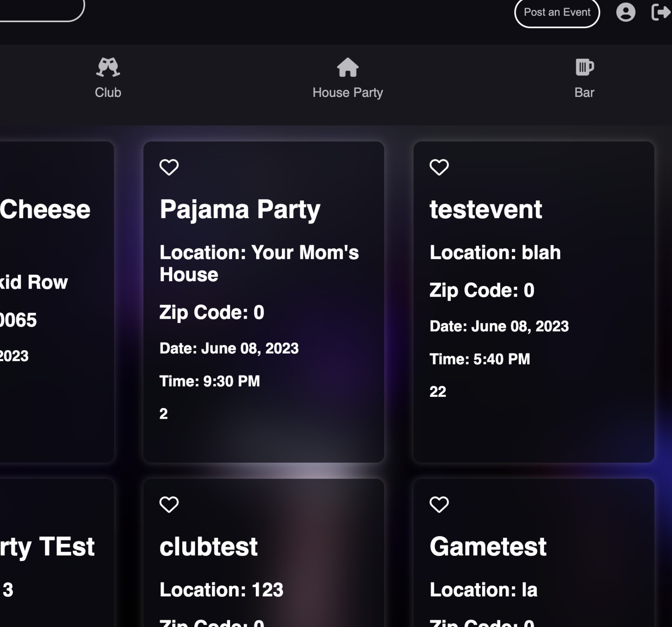Open the Gametest event title
672x627 pixels.
point(488,547)
